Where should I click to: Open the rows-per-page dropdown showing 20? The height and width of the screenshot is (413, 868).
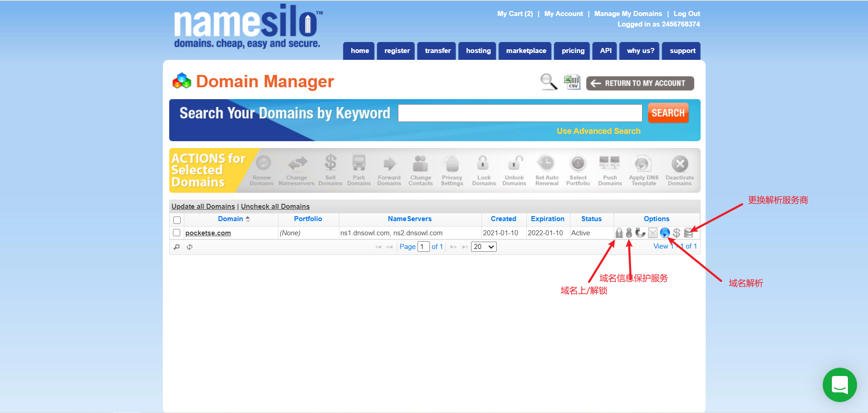(484, 247)
